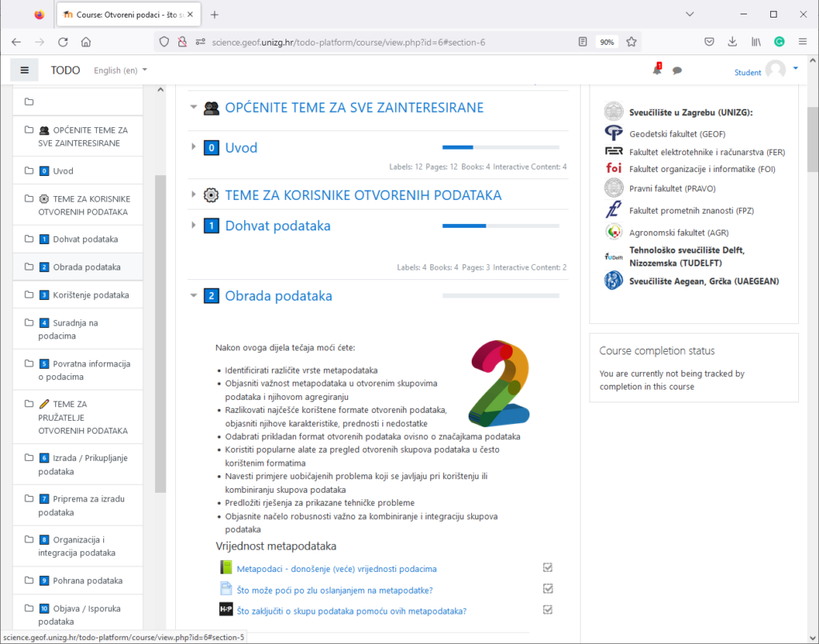Open the English (en) language dropdown
This screenshot has height=644, width=819.
[x=121, y=70]
